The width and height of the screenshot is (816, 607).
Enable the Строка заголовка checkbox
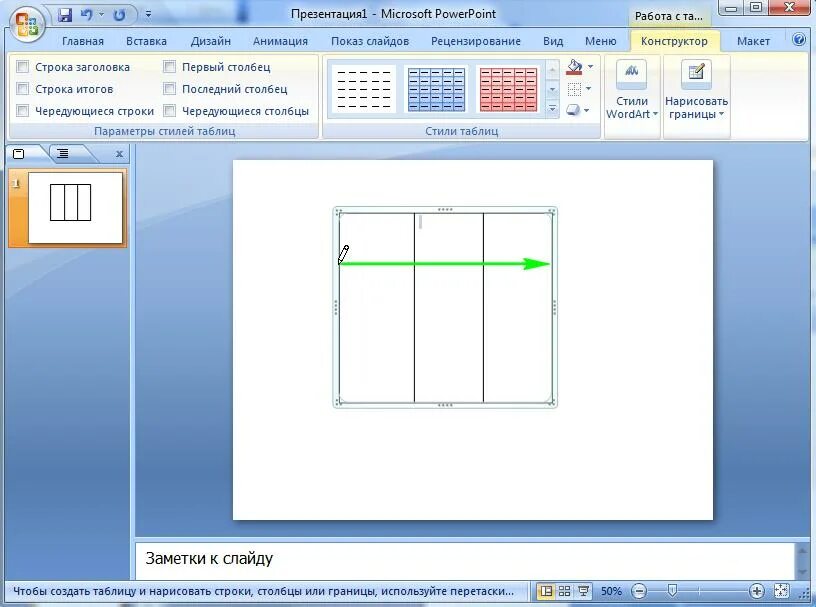tap(22, 67)
